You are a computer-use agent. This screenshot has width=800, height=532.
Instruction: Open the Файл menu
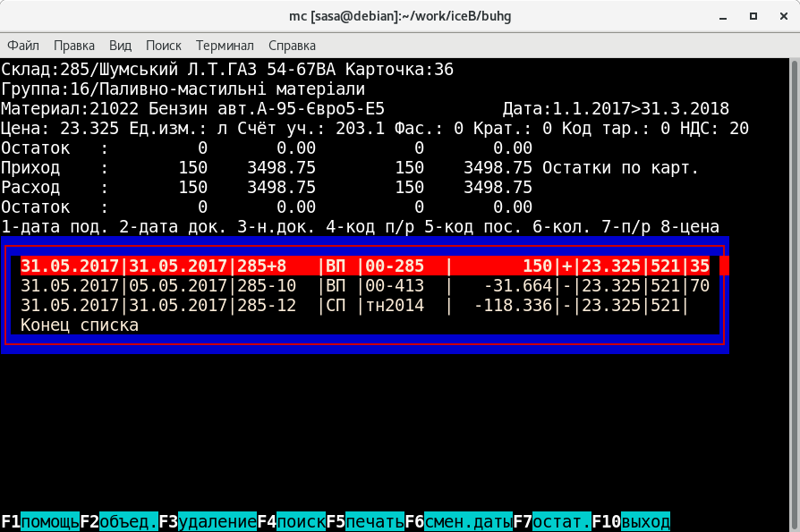(x=22, y=46)
